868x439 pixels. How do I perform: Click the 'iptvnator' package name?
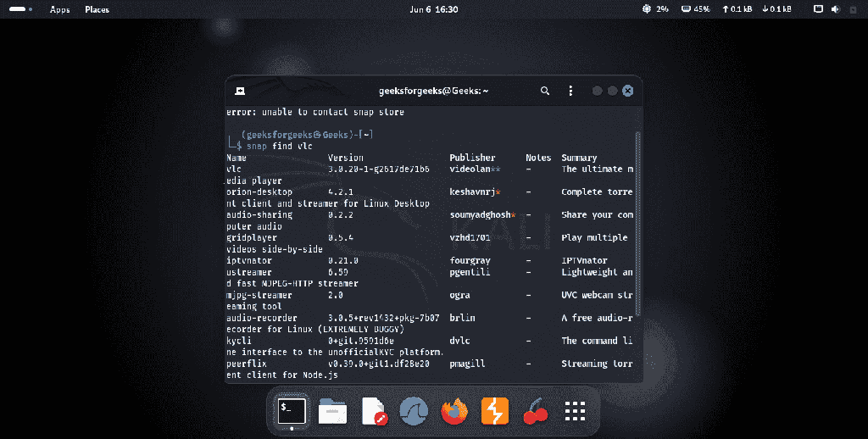[x=249, y=260]
